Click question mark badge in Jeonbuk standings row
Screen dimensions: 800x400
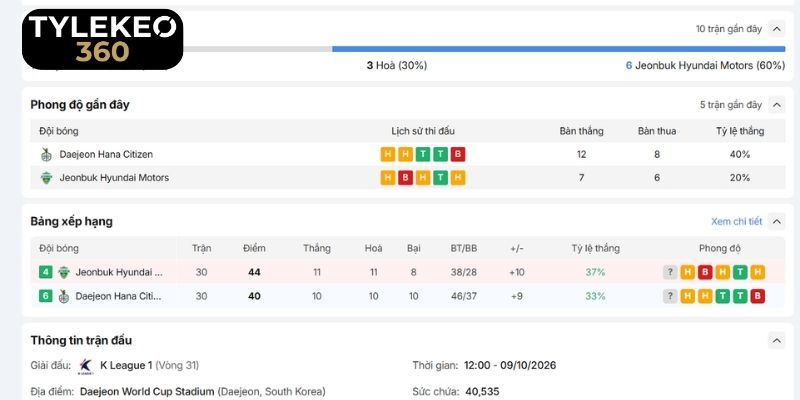click(670, 272)
